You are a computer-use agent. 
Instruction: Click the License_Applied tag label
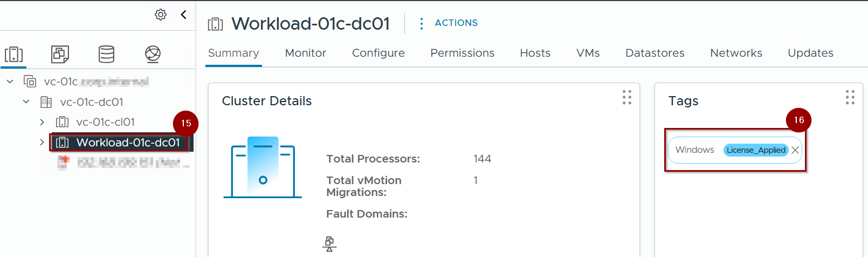(755, 150)
